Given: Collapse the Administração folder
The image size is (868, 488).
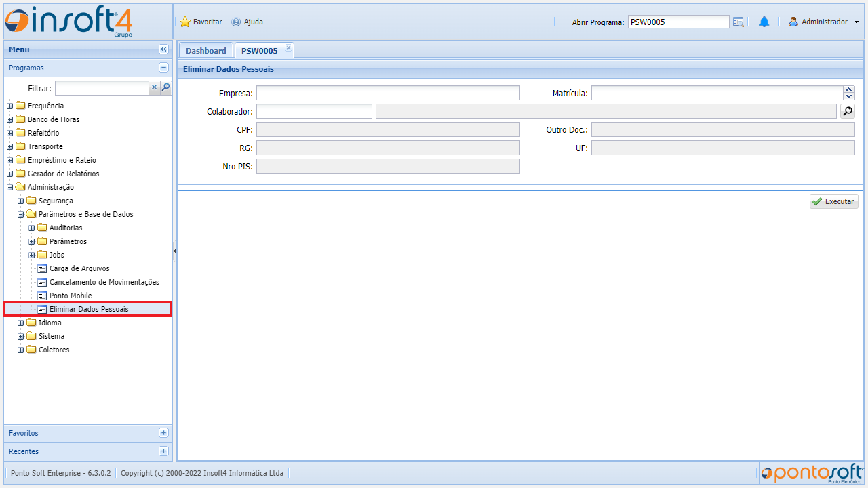Looking at the screenshot, I should [10, 187].
